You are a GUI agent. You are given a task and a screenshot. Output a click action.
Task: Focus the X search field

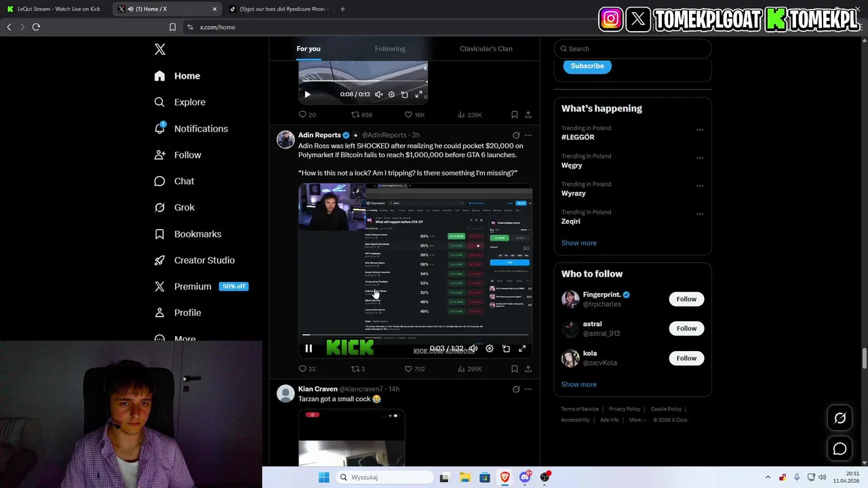633,49
